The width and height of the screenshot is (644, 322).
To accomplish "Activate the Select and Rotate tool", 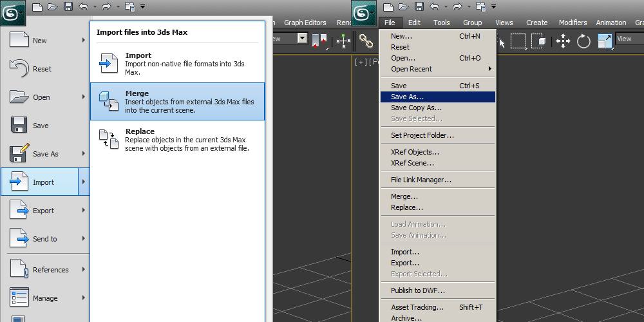I will coord(583,41).
